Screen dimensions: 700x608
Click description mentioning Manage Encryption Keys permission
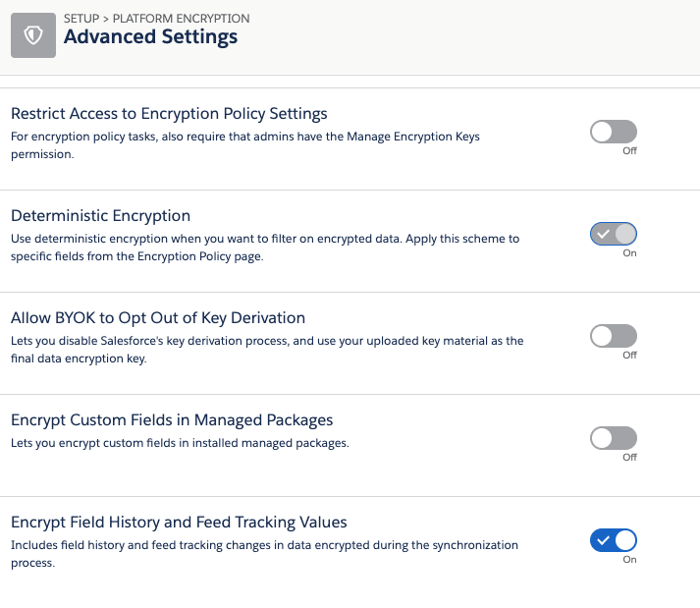245,144
